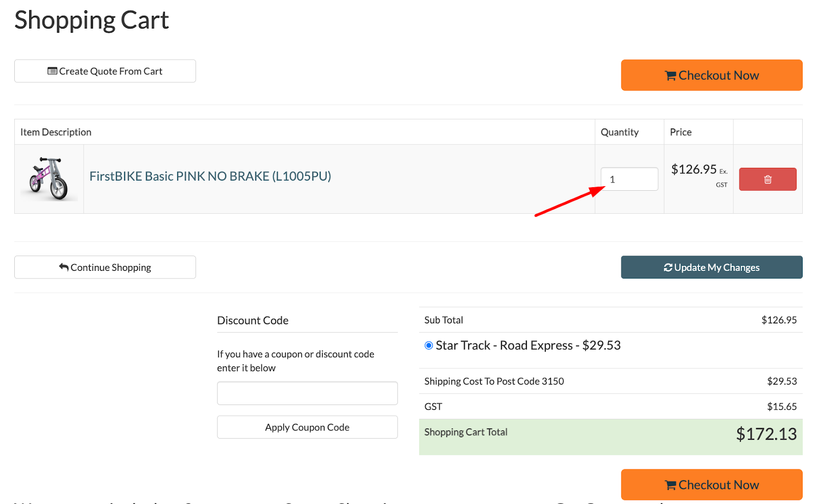Select Star Track Road Express radio option

429,345
